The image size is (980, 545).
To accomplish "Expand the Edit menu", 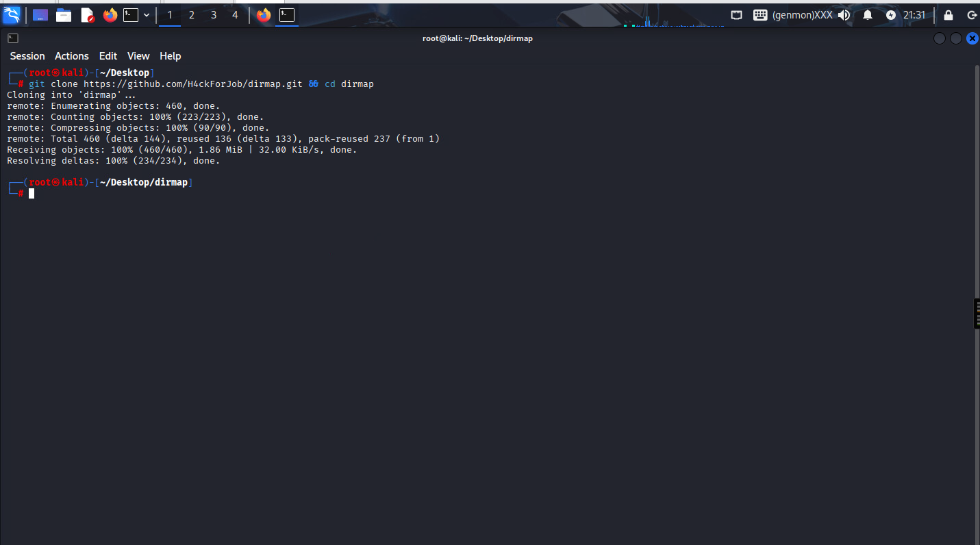I will click(x=108, y=56).
